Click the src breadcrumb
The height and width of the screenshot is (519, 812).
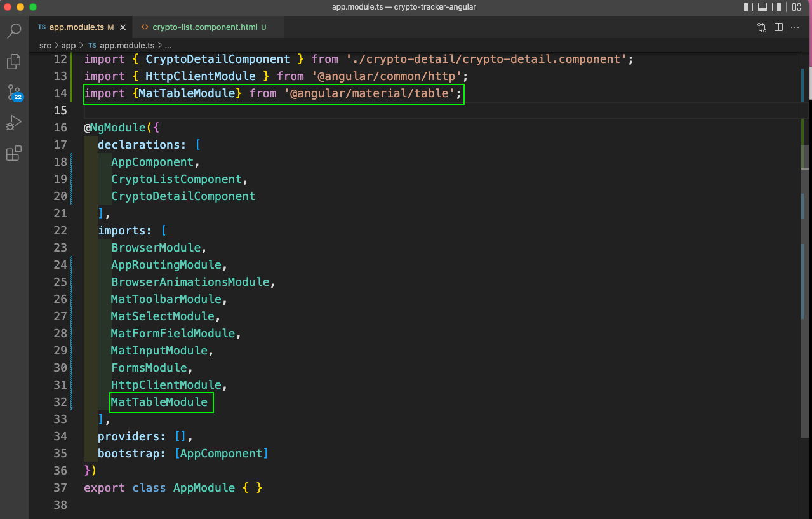(45, 46)
